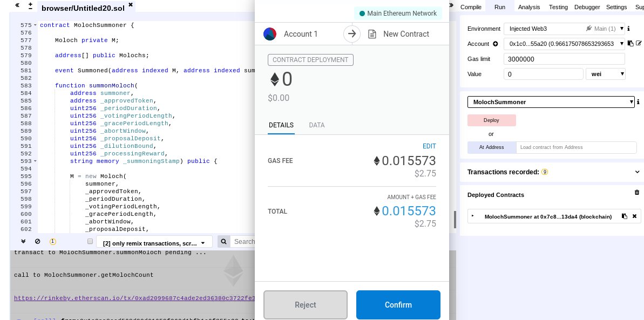644x320 pixels.
Task: Open the Compile tab
Action: 471,7
